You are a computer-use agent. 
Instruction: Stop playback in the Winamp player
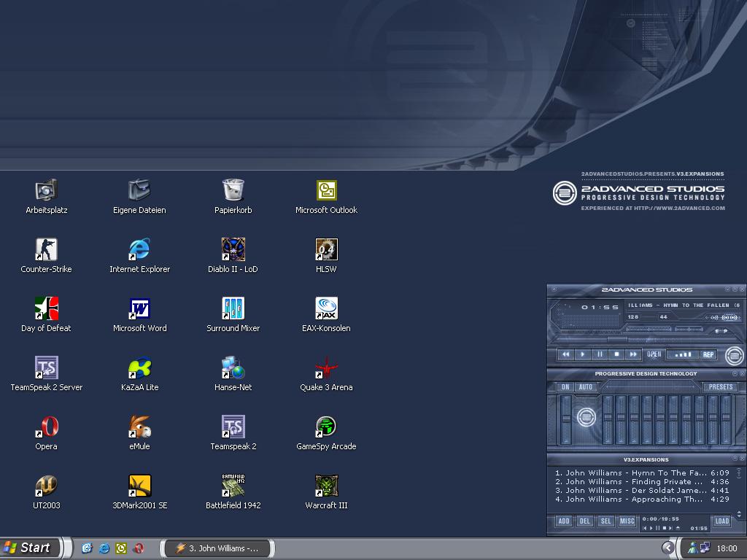coord(616,354)
